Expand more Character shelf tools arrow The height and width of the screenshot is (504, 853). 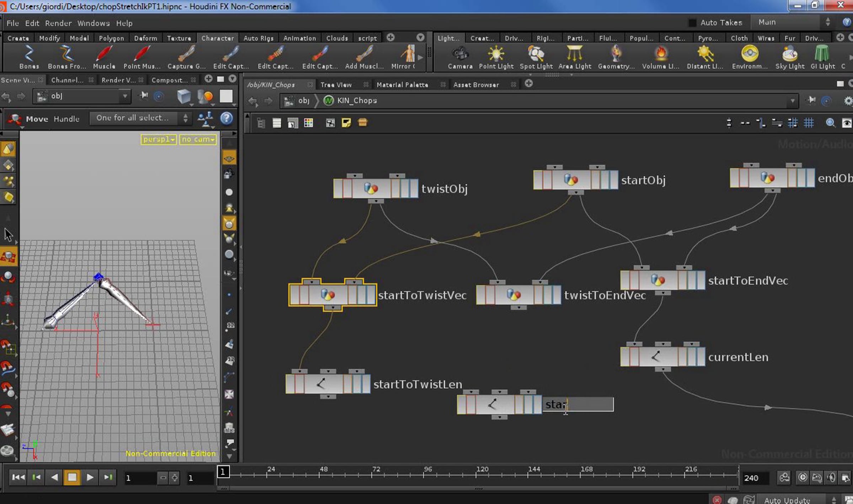(420, 57)
